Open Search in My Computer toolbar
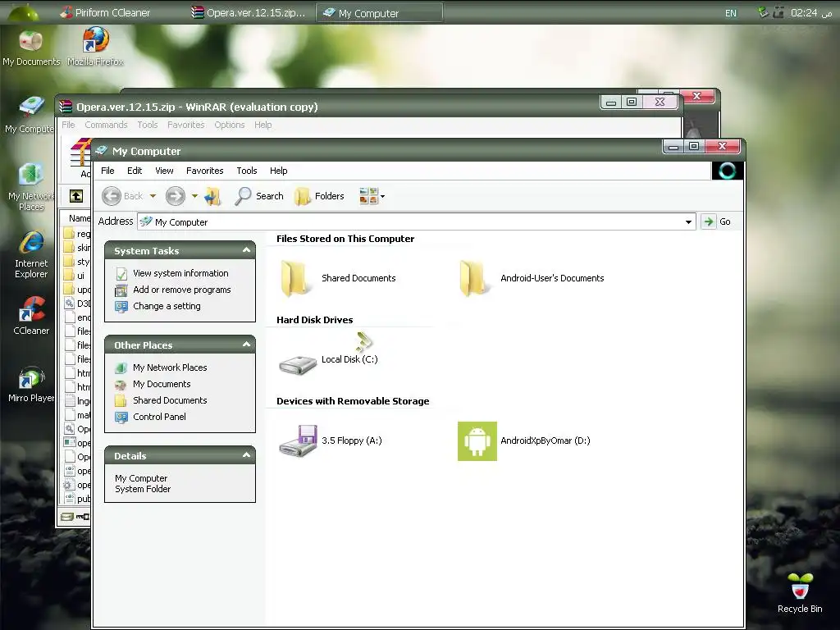 pos(259,196)
